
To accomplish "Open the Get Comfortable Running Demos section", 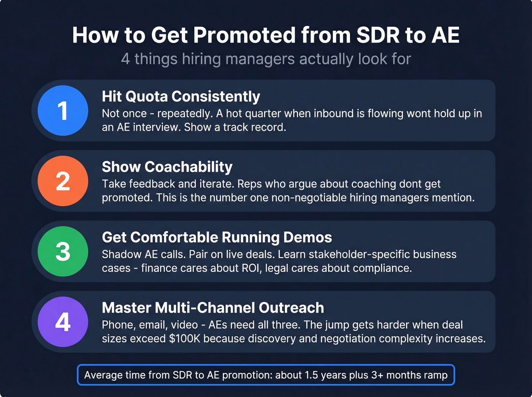I will pyautogui.click(x=217, y=237).
